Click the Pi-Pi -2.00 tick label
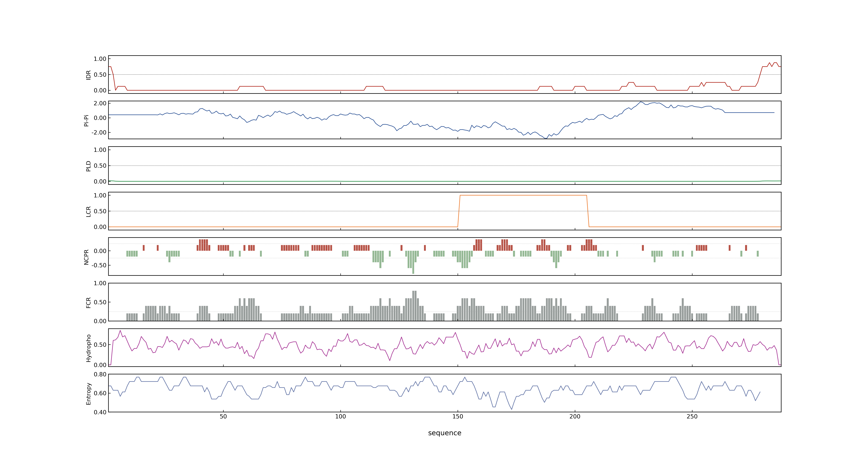868x463 pixels. pyautogui.click(x=99, y=132)
